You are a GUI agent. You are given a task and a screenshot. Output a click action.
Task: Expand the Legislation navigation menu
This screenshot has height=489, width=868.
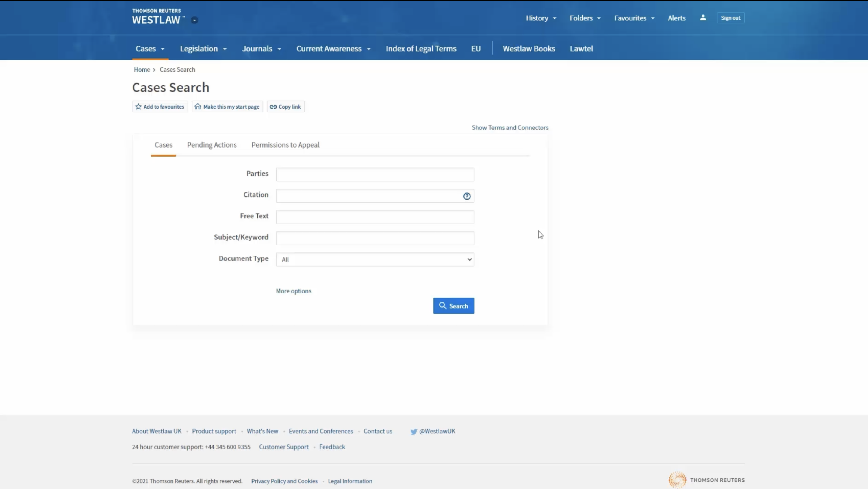point(203,49)
